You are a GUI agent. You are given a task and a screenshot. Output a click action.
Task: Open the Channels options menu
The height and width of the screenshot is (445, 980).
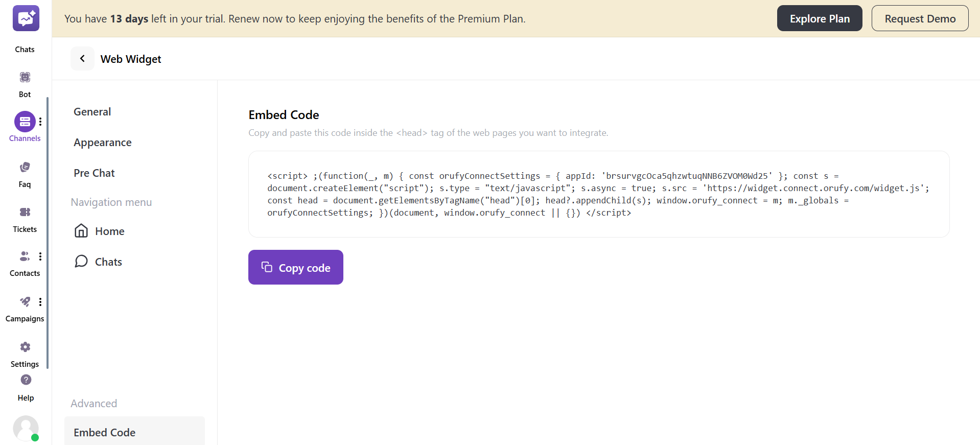coord(40,121)
